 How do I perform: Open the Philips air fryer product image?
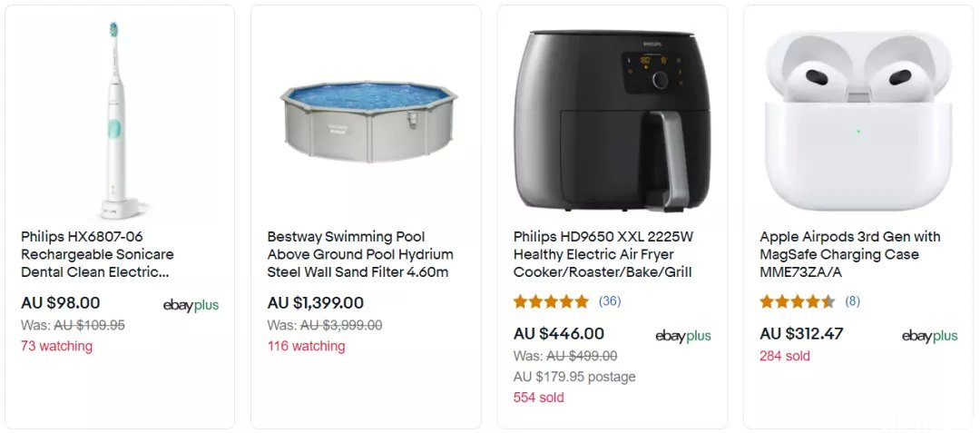click(612, 121)
